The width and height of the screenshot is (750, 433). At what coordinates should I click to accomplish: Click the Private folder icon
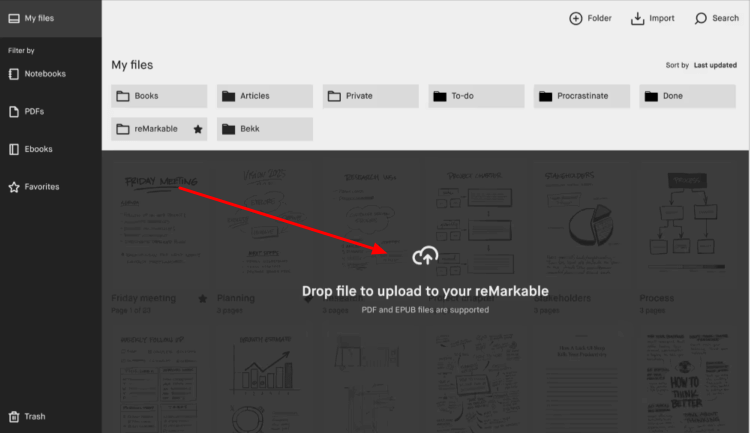click(x=334, y=96)
